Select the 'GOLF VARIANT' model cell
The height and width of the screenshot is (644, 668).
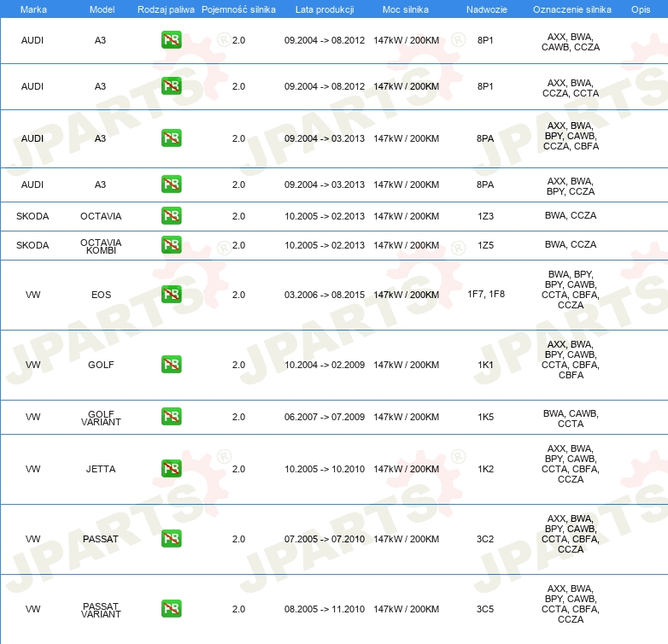pyautogui.click(x=101, y=418)
